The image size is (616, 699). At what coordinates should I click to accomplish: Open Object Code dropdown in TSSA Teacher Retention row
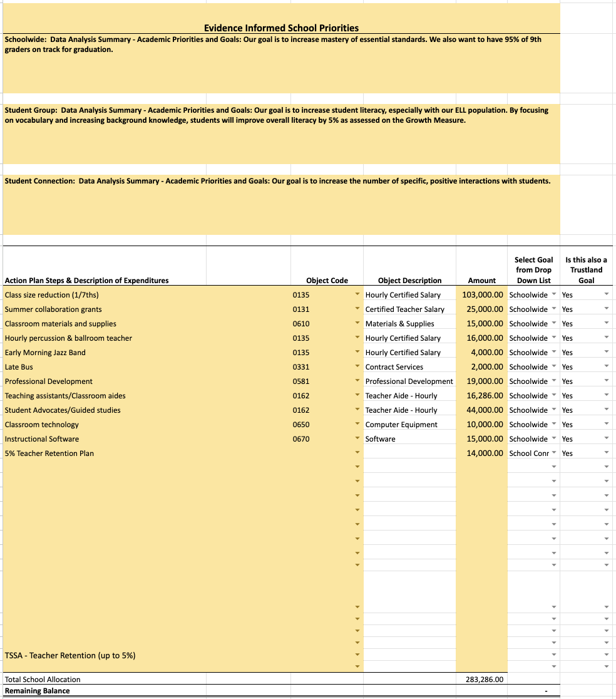357,655
